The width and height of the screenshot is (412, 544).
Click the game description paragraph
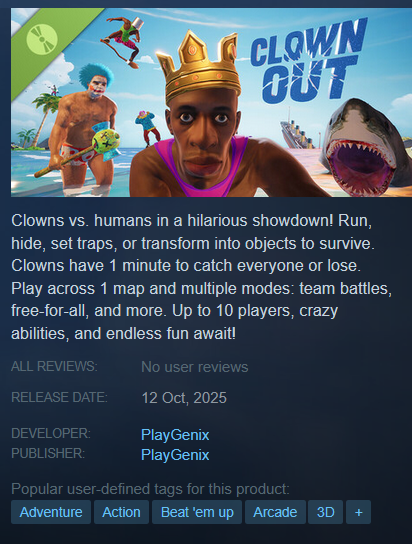coord(201,277)
